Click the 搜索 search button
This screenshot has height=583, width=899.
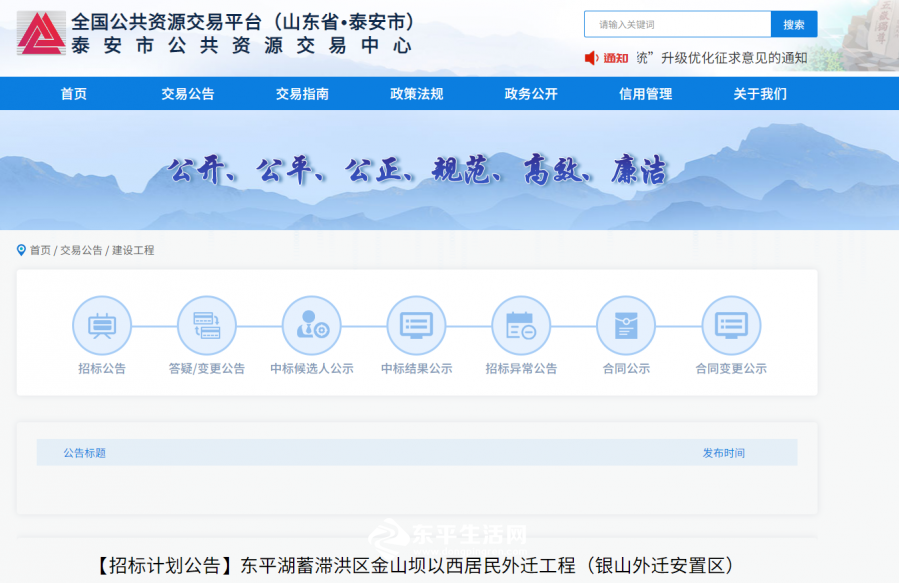point(792,22)
